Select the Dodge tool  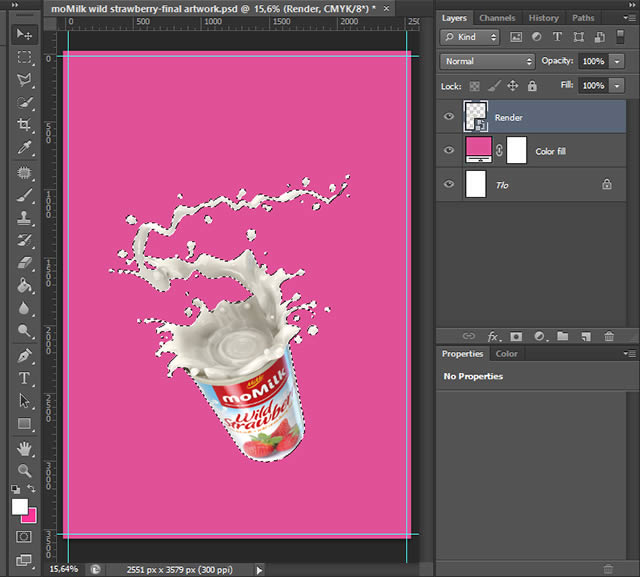pos(24,331)
